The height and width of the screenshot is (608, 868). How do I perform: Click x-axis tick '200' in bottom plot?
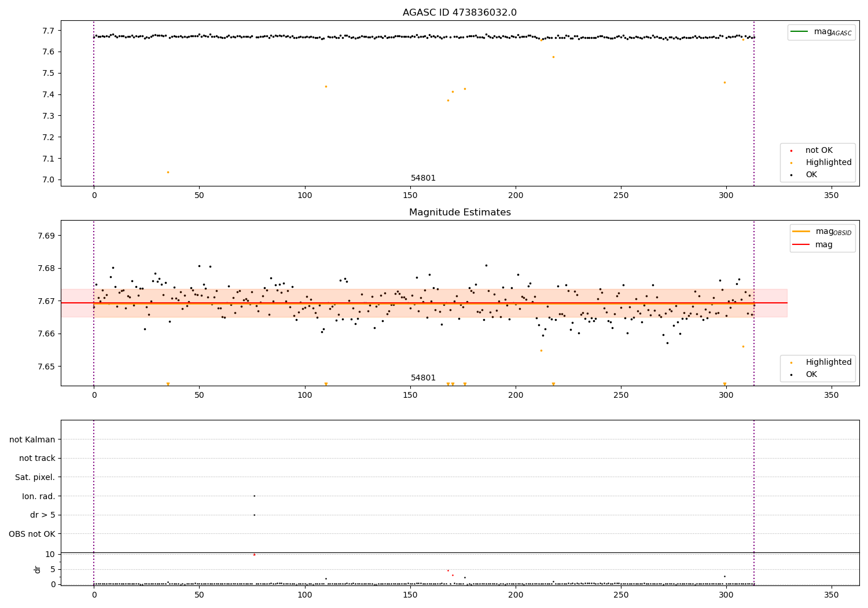(x=516, y=595)
